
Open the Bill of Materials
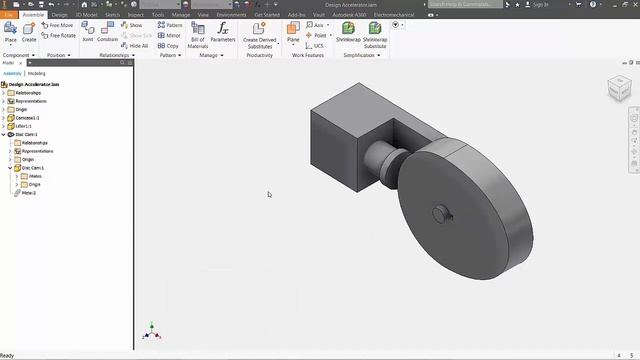click(x=198, y=35)
